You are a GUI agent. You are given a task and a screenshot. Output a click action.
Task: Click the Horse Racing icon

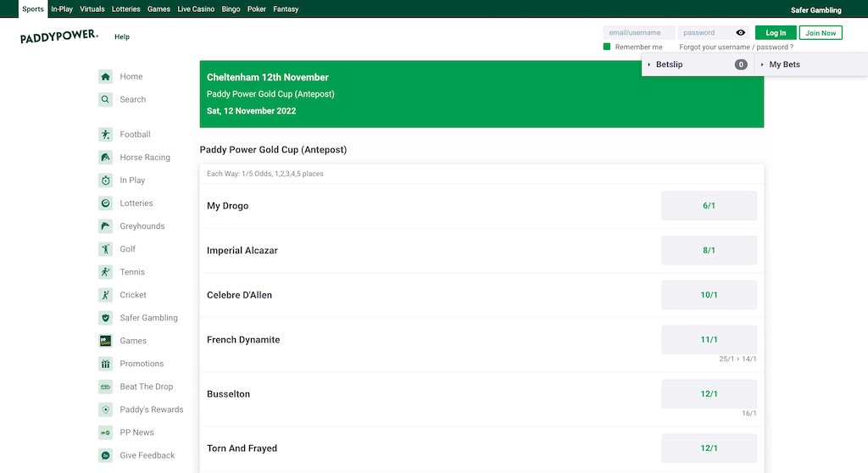tap(105, 158)
